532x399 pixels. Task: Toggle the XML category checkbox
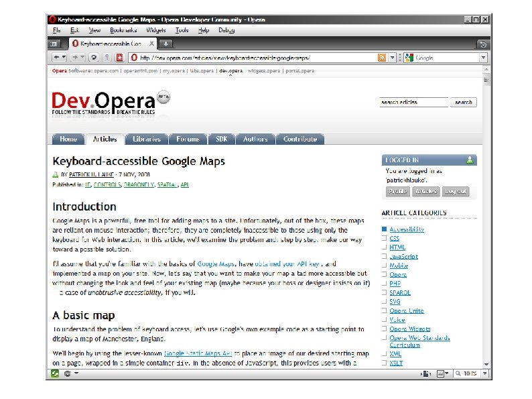click(x=384, y=354)
